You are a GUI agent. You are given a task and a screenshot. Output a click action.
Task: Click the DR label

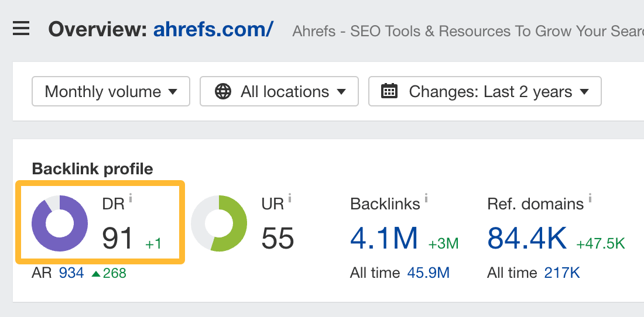pos(114,204)
